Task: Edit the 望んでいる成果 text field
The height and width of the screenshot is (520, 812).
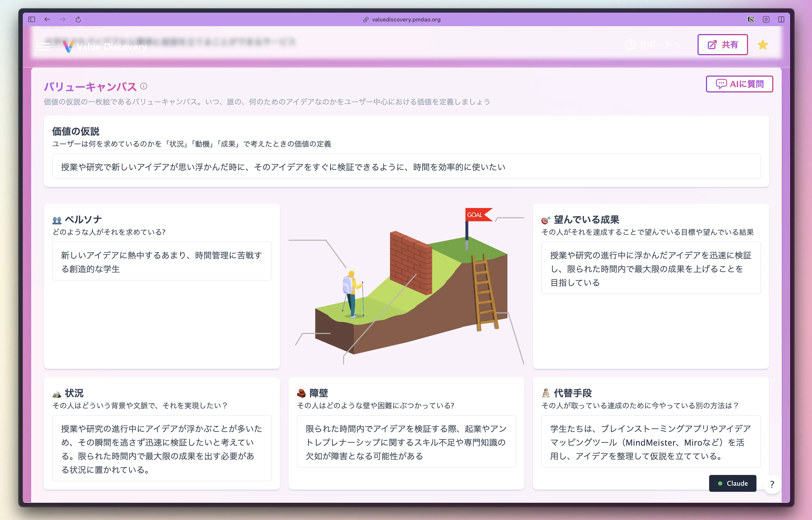Action: [651, 268]
